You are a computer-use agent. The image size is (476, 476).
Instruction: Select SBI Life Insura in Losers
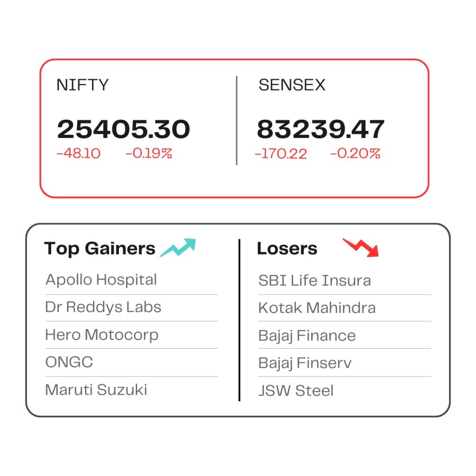[315, 280]
